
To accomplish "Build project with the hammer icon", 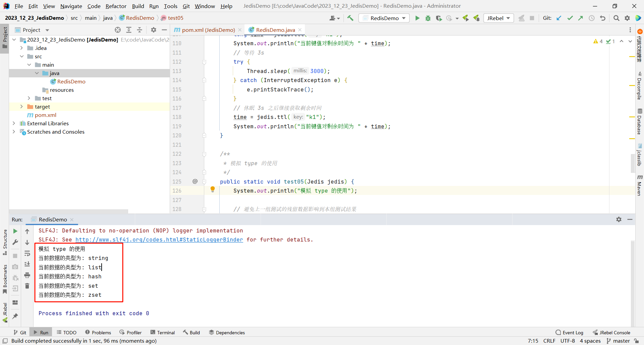I will (350, 18).
